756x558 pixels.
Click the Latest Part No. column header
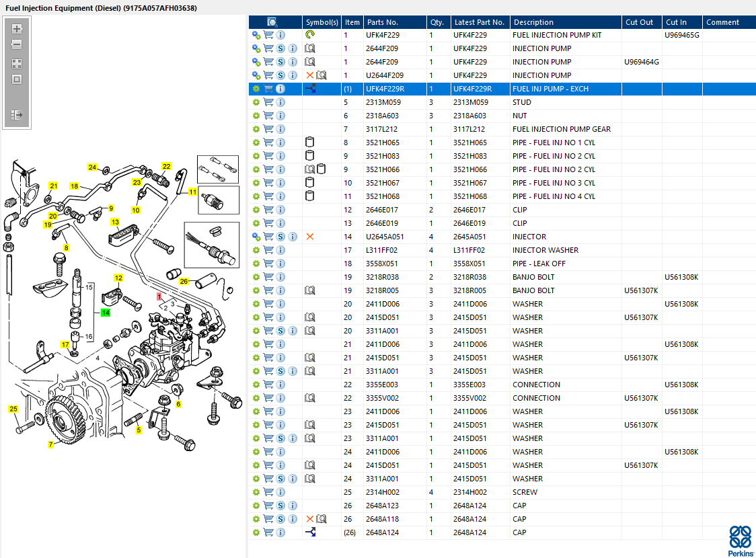point(480,22)
